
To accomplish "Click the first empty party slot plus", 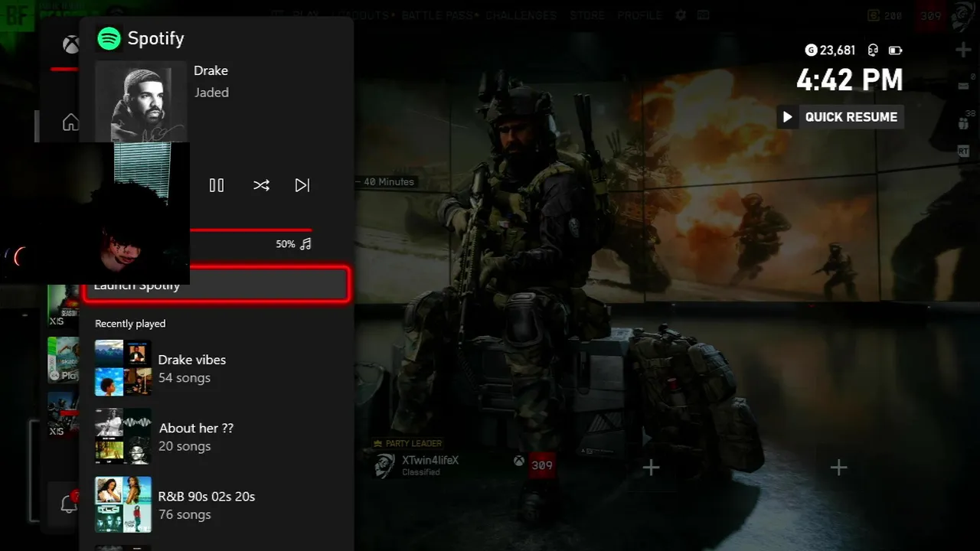I will (651, 467).
